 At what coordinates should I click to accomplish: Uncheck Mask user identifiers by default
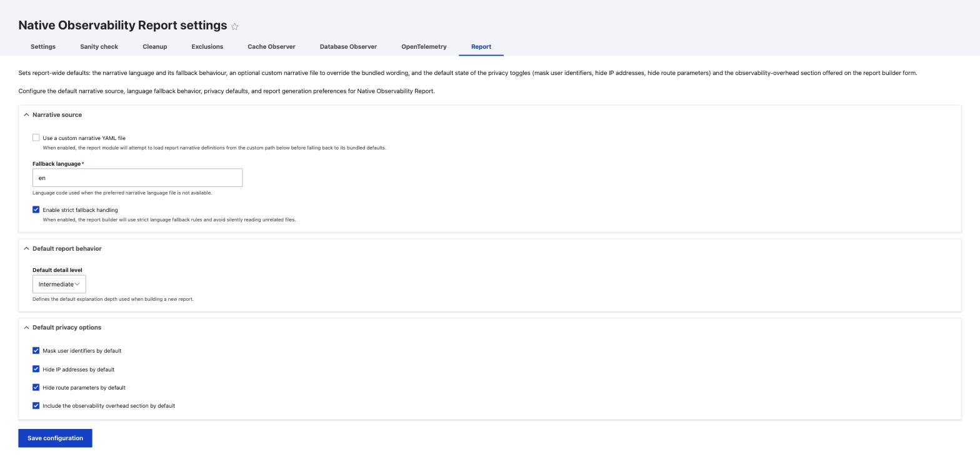[36, 351]
